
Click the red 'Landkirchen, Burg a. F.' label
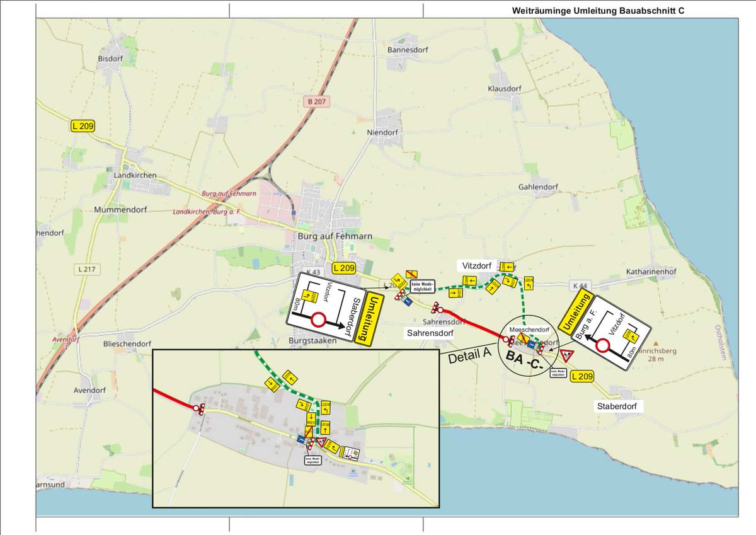pyautogui.click(x=205, y=212)
